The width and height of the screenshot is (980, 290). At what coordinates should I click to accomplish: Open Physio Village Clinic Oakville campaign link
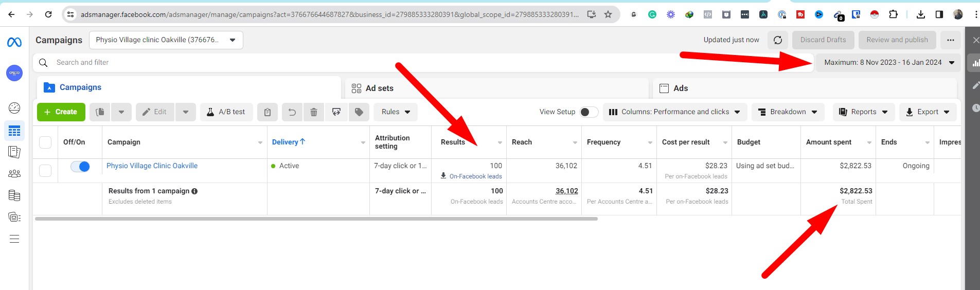[x=152, y=166]
